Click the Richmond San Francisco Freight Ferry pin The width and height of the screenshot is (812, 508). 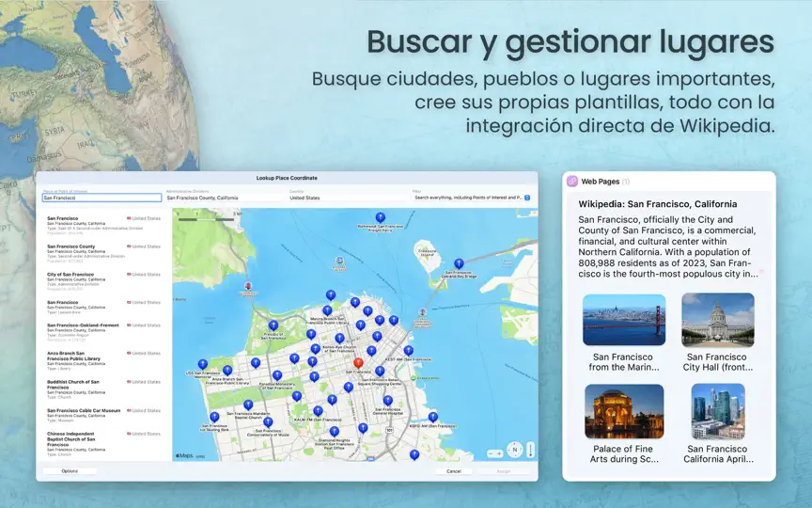tap(380, 217)
